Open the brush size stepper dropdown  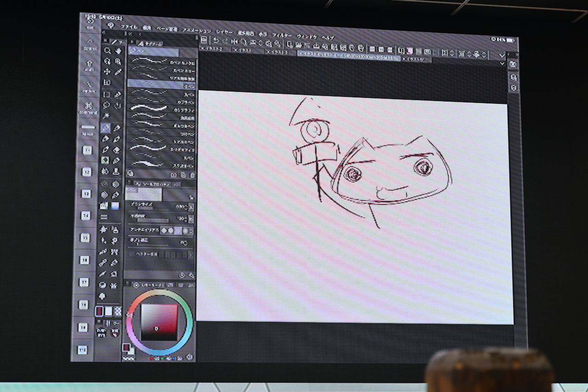pyautogui.click(x=191, y=207)
